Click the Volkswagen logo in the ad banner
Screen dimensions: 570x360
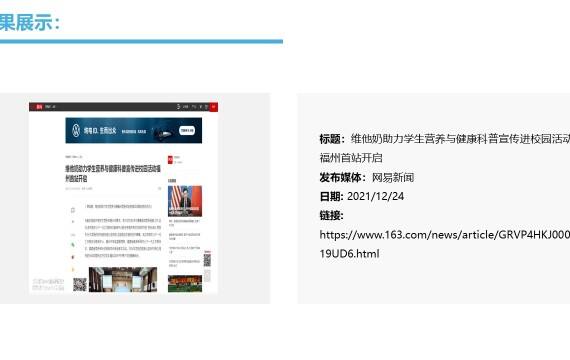coord(76,131)
